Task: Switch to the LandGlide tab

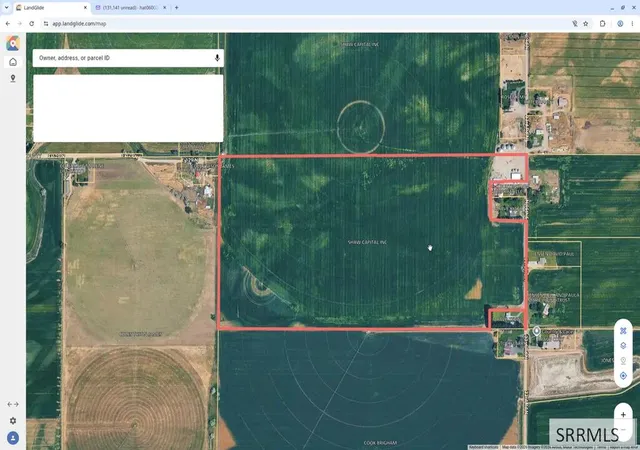Action: (x=52, y=7)
